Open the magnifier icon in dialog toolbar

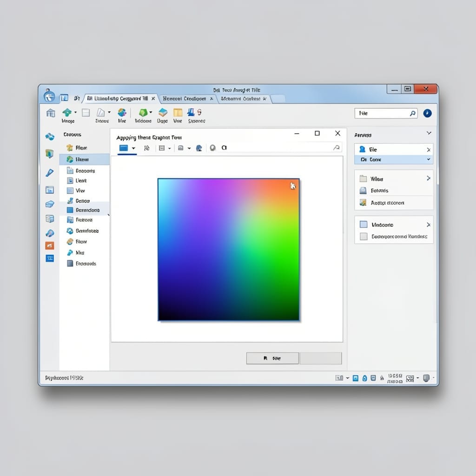tap(337, 147)
